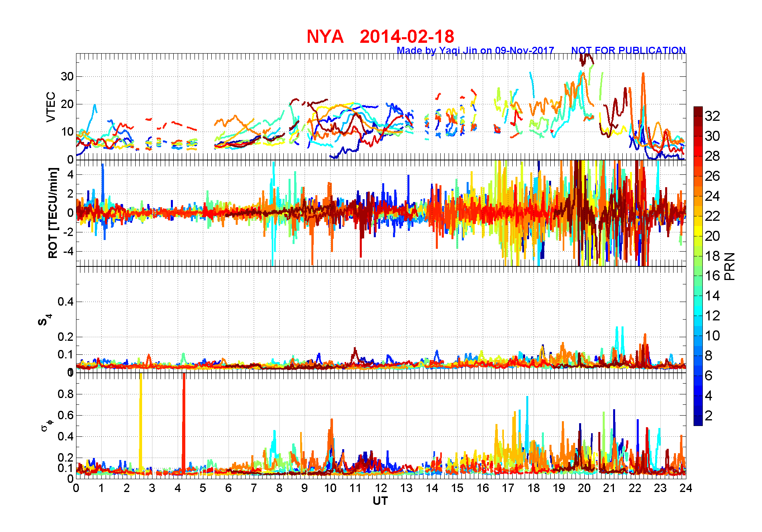Viewport: 762px width, 532px height.
Task: Click the "NOT FOR PUBLICATION" notice
Action: click(628, 50)
